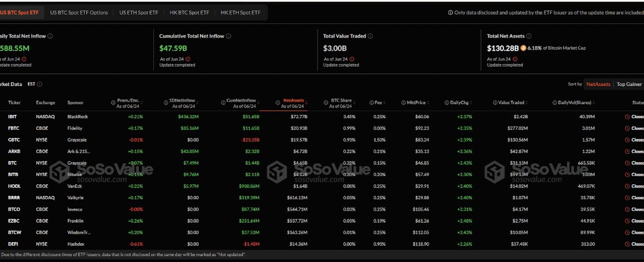The width and height of the screenshot is (644, 262).
Task: Click the ARKB ticker row label
Action: point(14,151)
